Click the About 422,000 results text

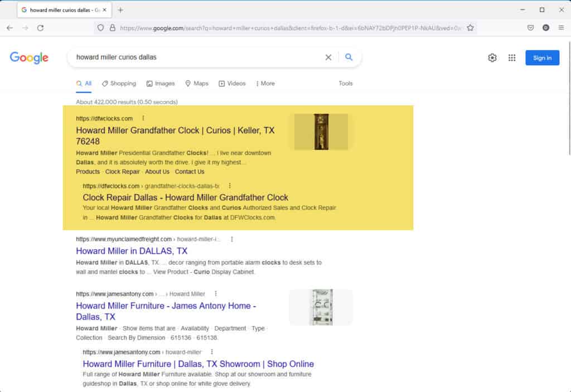(x=127, y=102)
